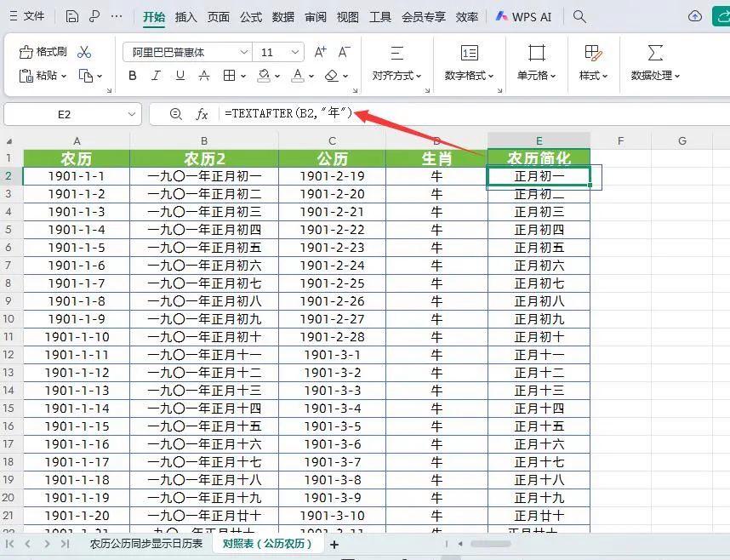Click the Paste (粘贴) button
Screen dimensions: 730x560
click(x=43, y=76)
